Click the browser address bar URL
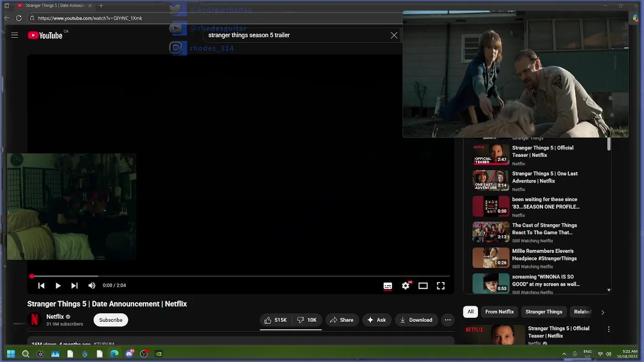The width and height of the screenshot is (644, 362). point(90,18)
